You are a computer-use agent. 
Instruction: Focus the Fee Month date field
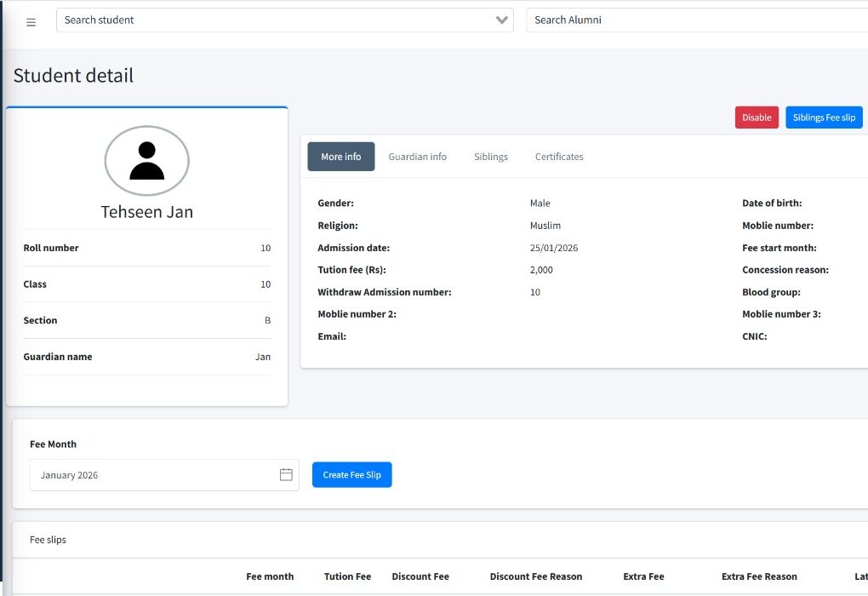coord(153,475)
